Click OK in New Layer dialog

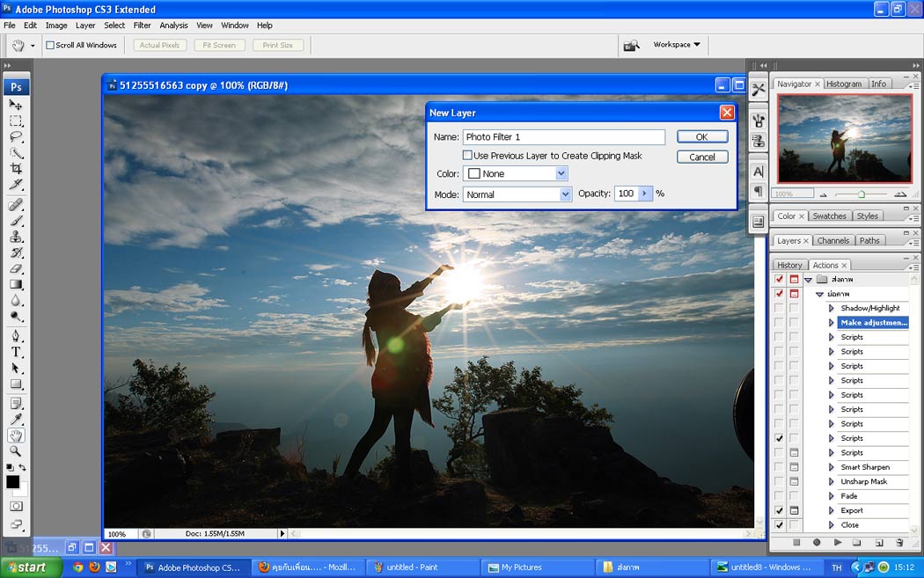[x=701, y=137]
